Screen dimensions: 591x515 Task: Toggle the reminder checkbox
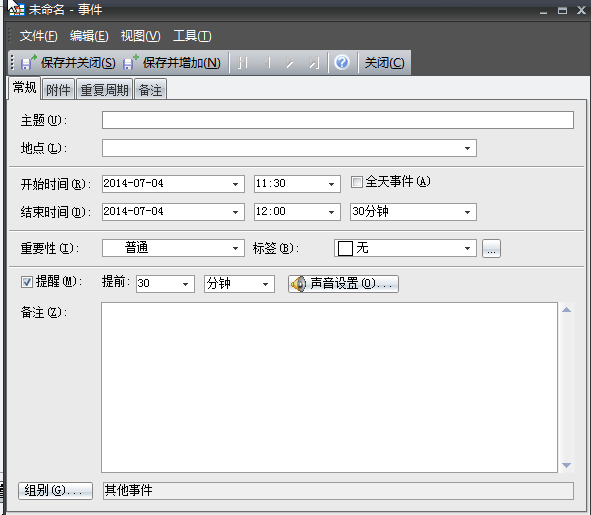pyautogui.click(x=27, y=282)
